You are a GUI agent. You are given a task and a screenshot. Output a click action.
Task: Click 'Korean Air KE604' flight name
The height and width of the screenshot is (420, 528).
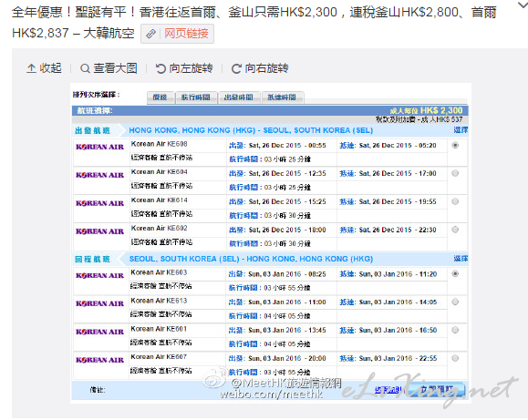[x=160, y=172]
